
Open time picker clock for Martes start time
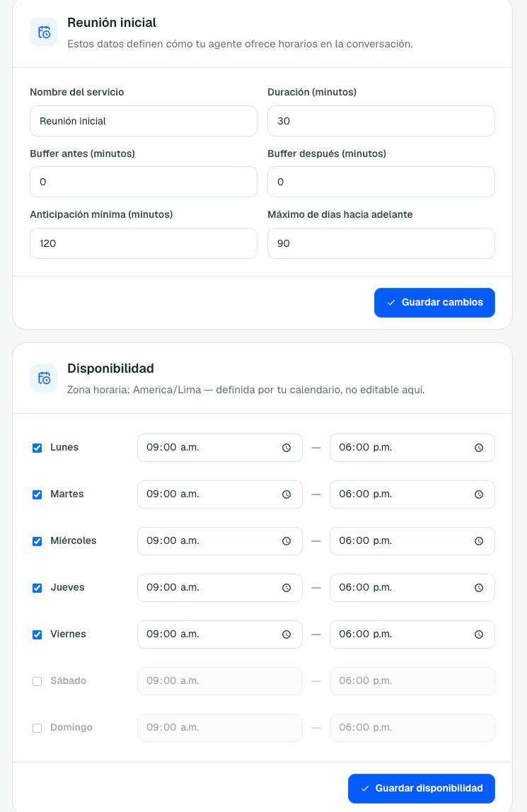(x=286, y=494)
